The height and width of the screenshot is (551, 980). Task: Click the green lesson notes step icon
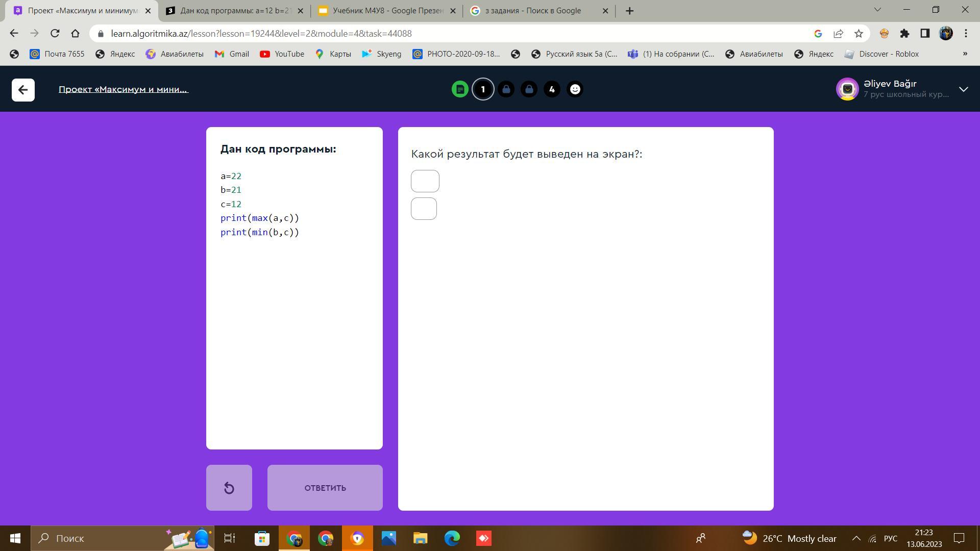point(460,89)
